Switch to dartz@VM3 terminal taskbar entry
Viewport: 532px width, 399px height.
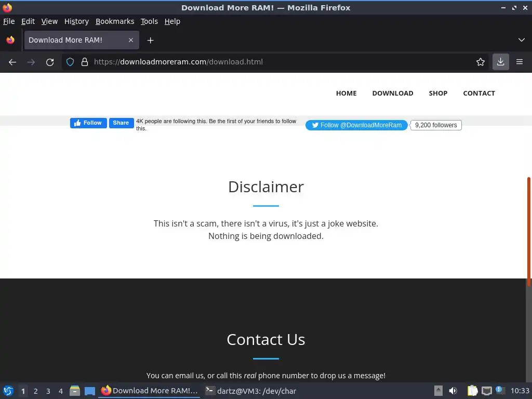[251, 391]
